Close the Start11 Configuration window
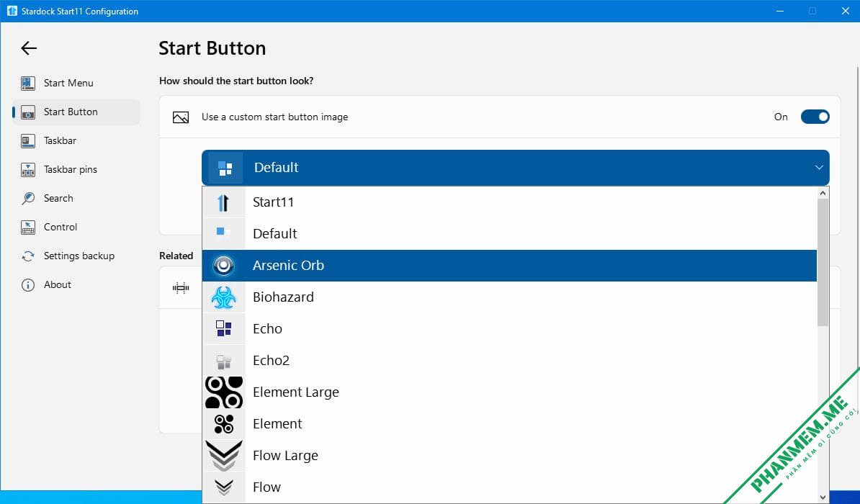Screen dimensions: 860x504 (x=845, y=11)
